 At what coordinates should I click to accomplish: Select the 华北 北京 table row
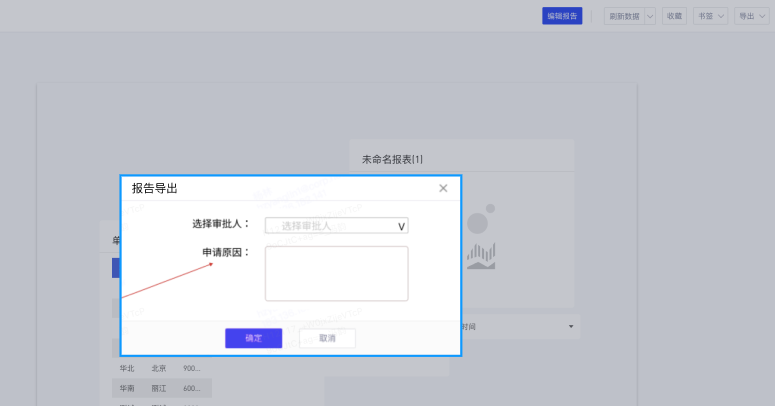tap(161, 368)
